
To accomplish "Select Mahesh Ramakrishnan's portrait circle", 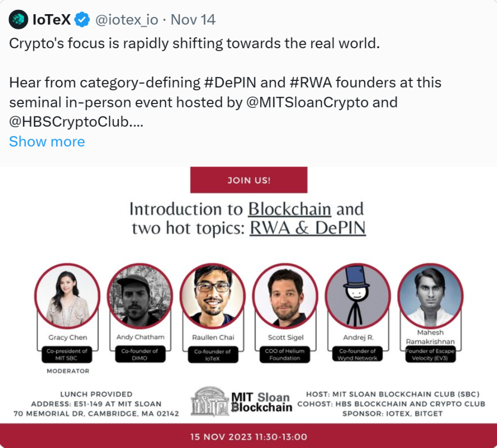I will 430,296.
